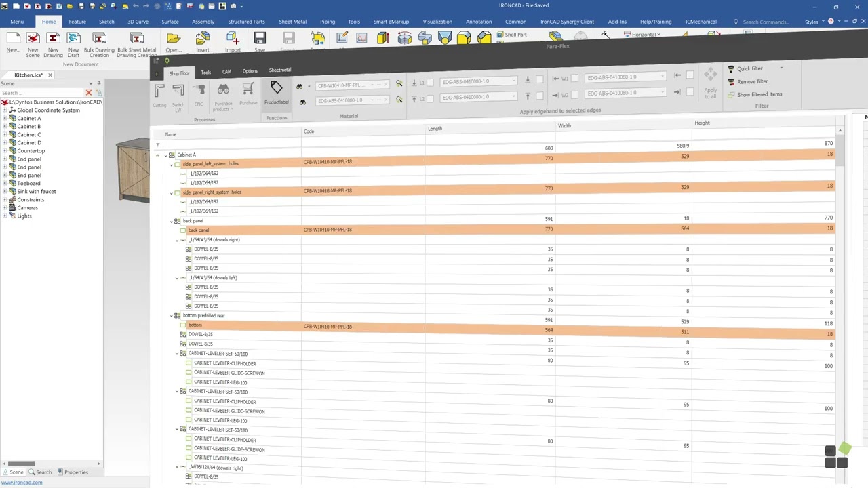Click the Productlabel tag icon
The image size is (868, 488).
tap(276, 88)
